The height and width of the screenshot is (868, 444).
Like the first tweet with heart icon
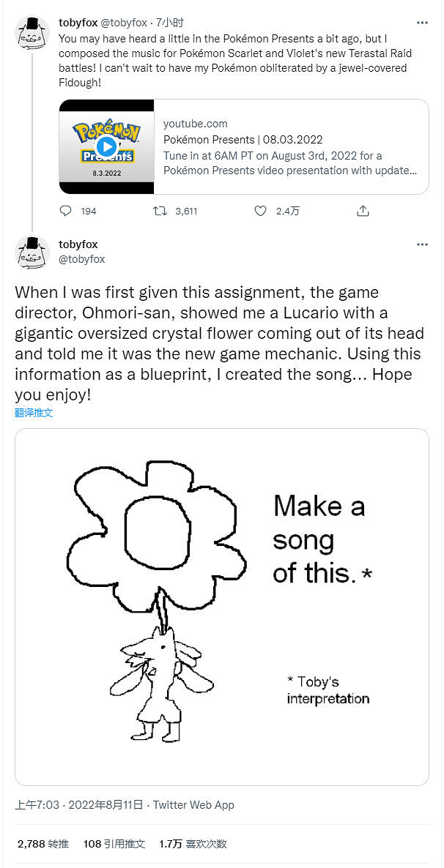pyautogui.click(x=260, y=211)
